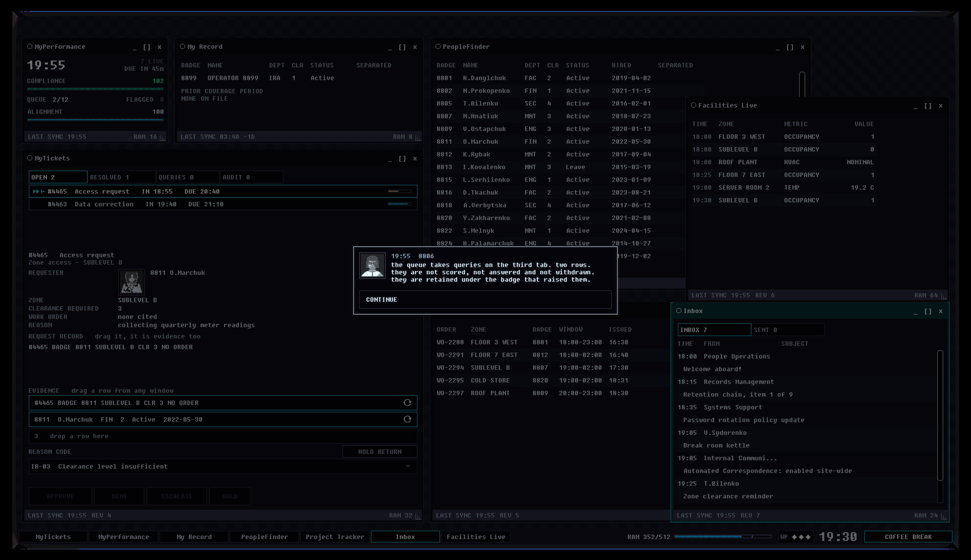This screenshot has height=560, width=971.
Task: Switch to the RESOLVED 1 tab
Action: pyautogui.click(x=121, y=177)
